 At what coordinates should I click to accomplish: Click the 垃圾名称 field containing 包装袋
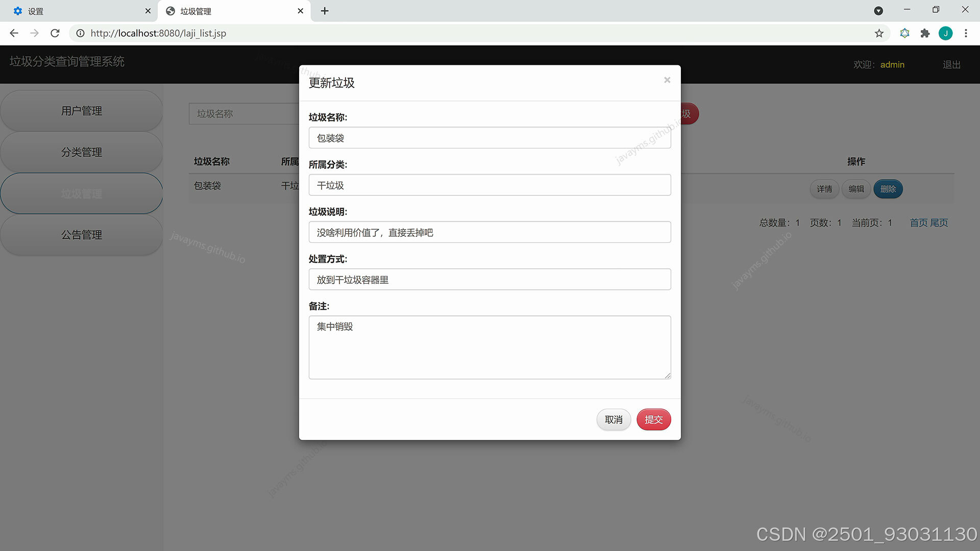coord(489,138)
